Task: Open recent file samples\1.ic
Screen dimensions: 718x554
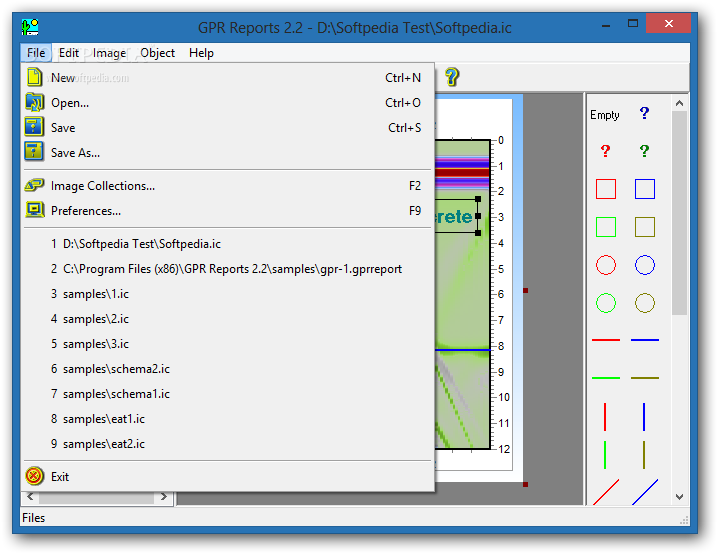Action: coord(228,293)
